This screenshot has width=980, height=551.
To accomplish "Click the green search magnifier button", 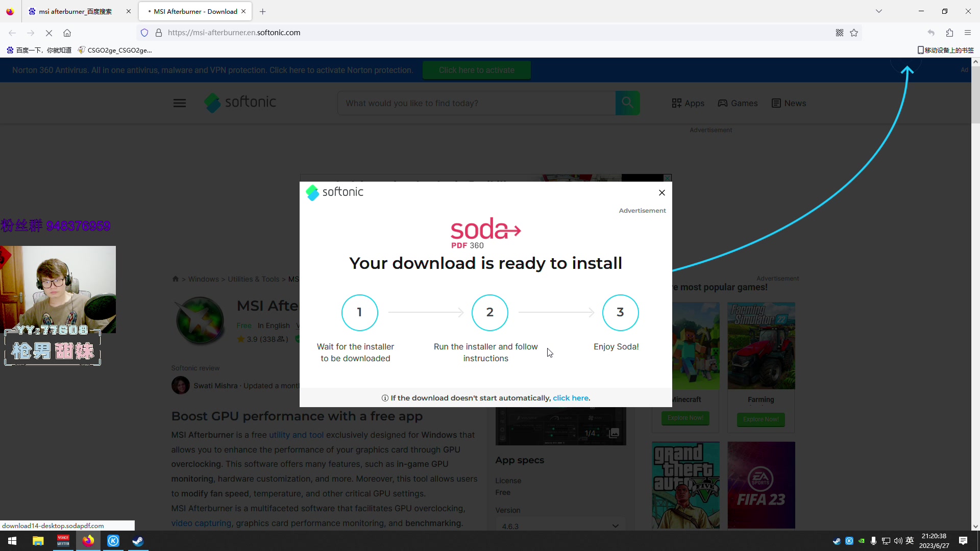I will 627,103.
